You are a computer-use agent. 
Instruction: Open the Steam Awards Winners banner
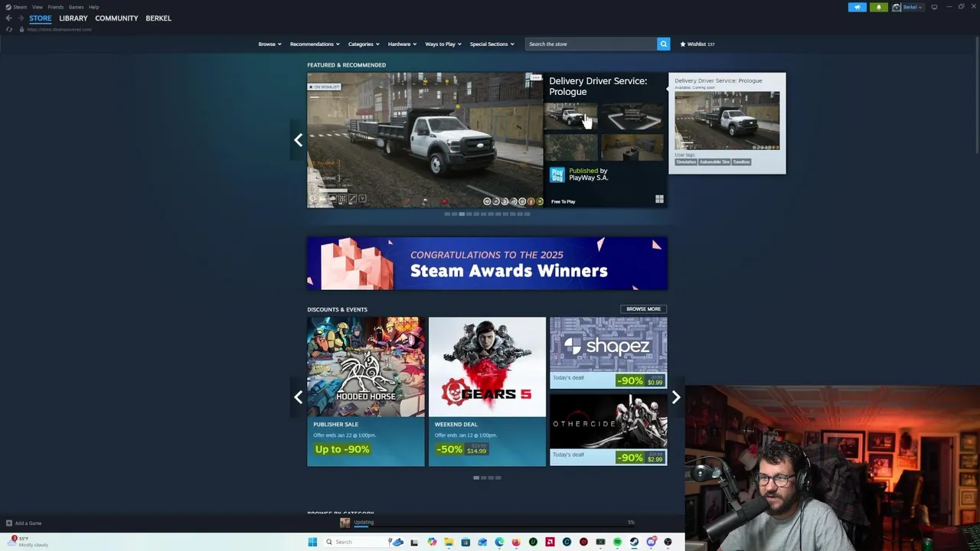click(487, 263)
